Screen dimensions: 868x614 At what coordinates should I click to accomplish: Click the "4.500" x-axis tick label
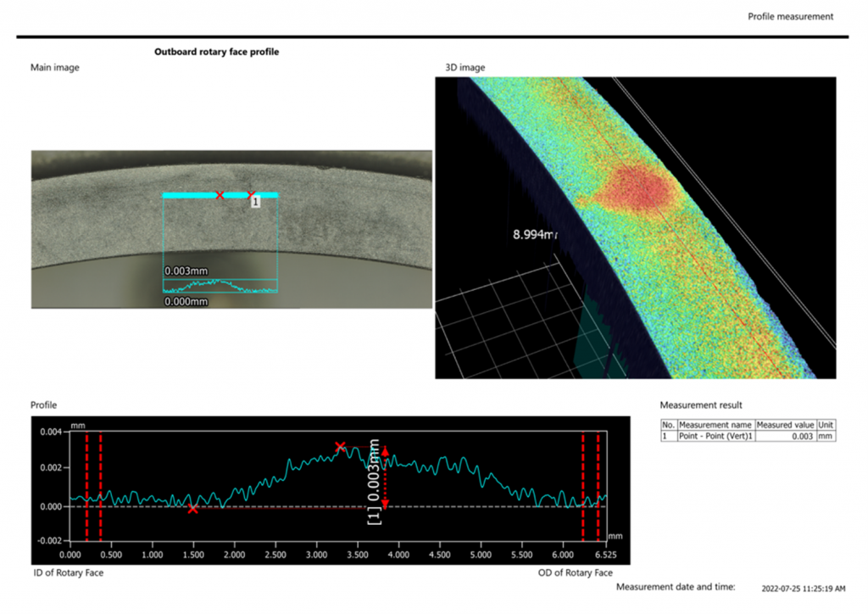440,555
